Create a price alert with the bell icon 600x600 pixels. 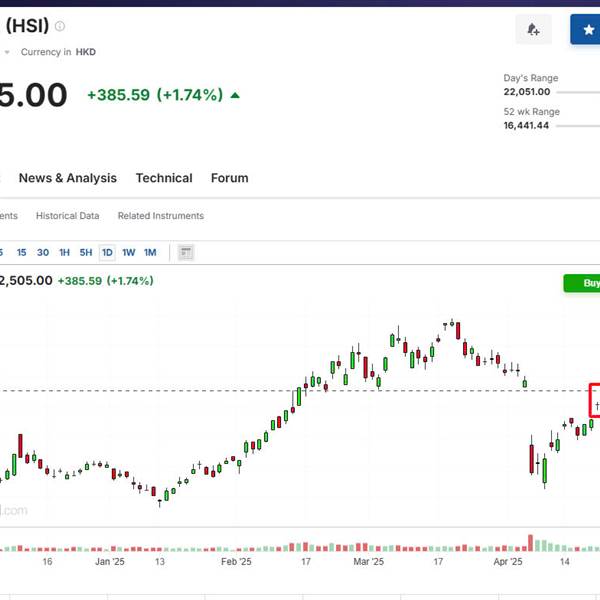pyautogui.click(x=533, y=29)
